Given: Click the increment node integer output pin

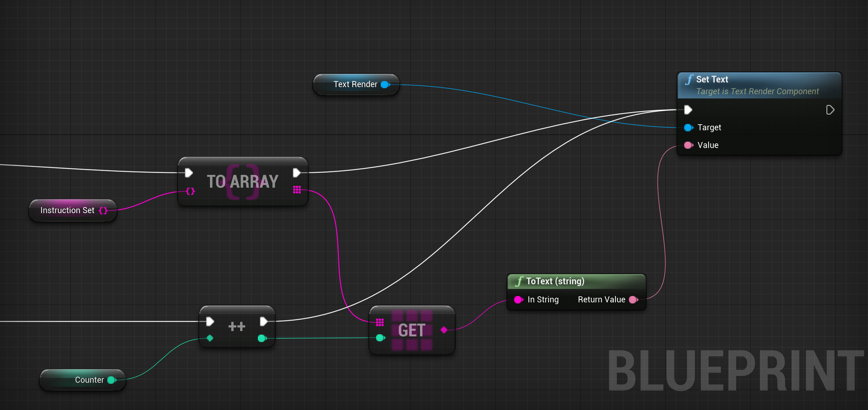Looking at the screenshot, I should 262,338.
